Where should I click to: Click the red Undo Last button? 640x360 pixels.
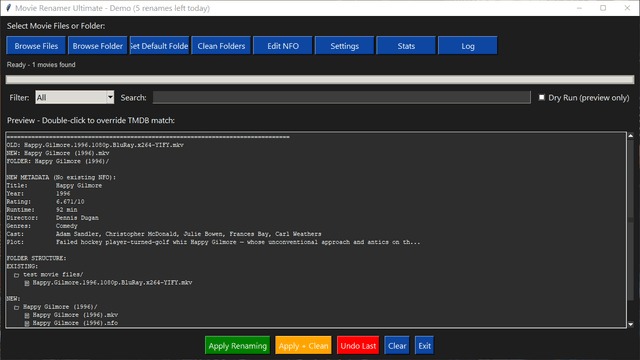tap(358, 345)
